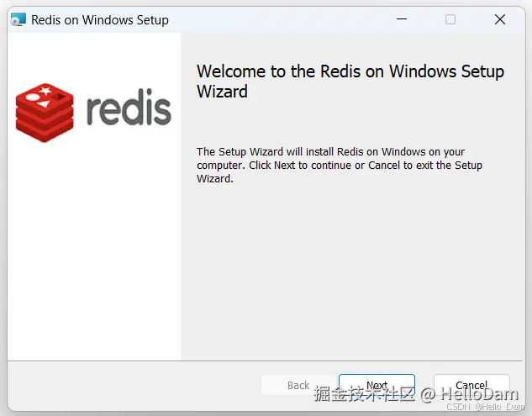The width and height of the screenshot is (532, 416).
Task: Click the red Redis stacked-cubes logo
Action: 45,113
